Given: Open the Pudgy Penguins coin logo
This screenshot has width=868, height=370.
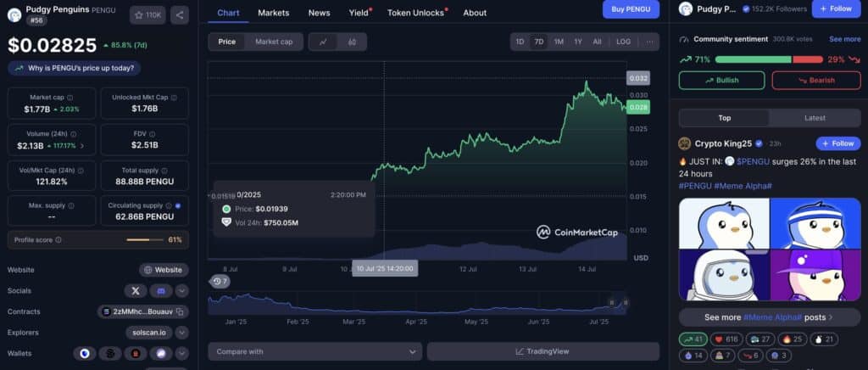Looking at the screenshot, I should (x=14, y=15).
